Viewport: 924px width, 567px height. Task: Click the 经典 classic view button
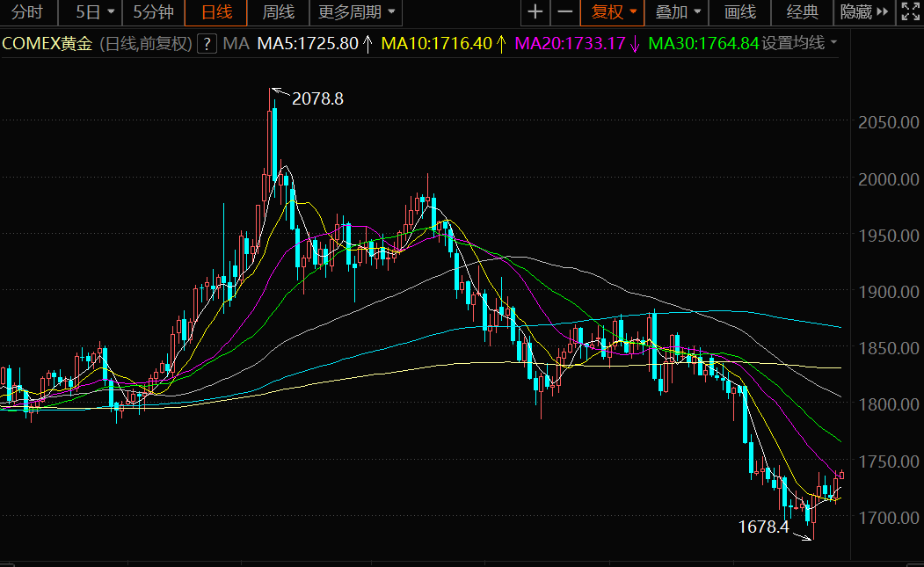802,11
